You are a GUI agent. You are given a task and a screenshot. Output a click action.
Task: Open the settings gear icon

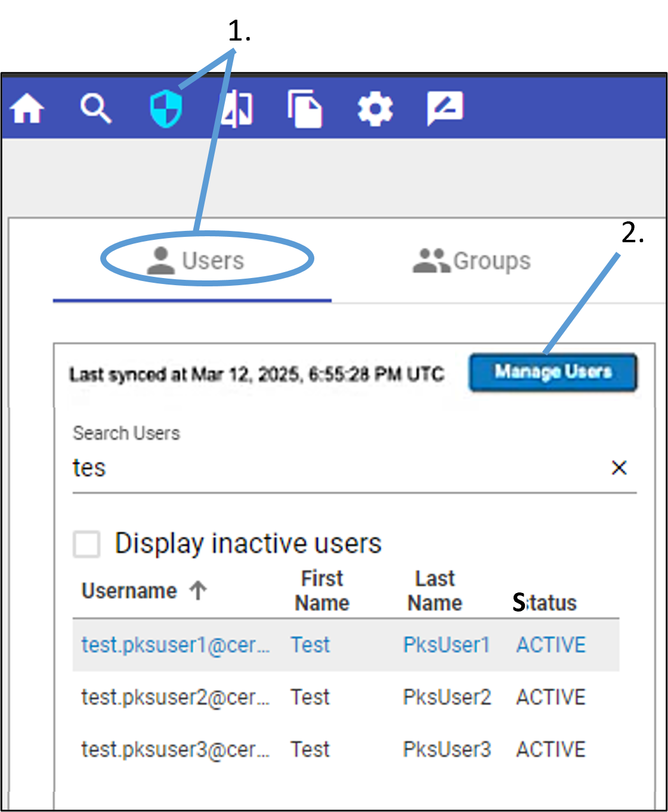click(375, 109)
